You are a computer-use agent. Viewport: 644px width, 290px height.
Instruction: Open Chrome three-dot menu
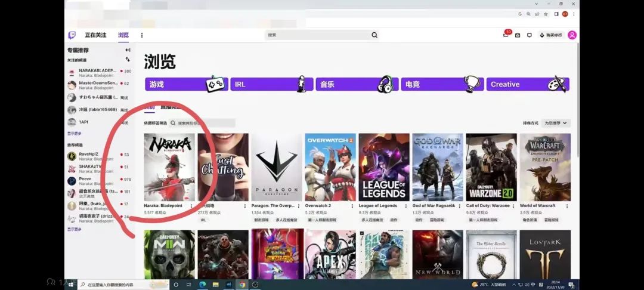(x=574, y=14)
